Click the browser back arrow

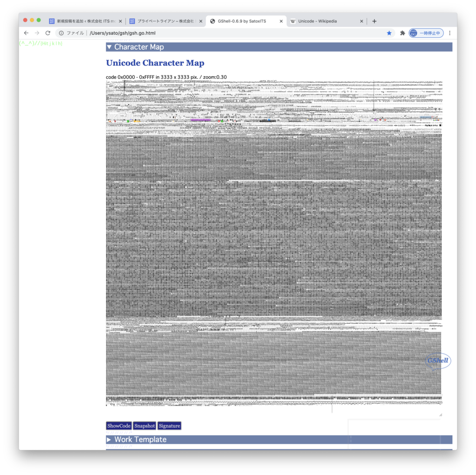pos(26,33)
